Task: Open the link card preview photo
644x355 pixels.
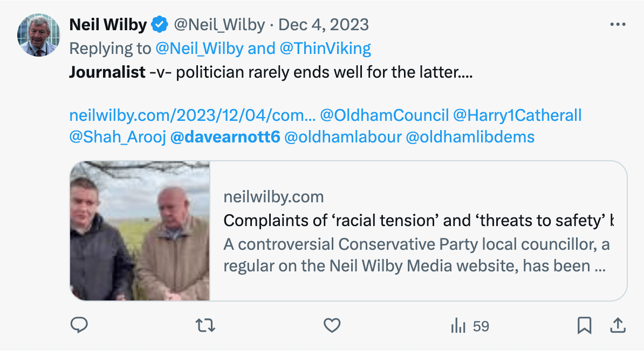Action: pyautogui.click(x=140, y=230)
